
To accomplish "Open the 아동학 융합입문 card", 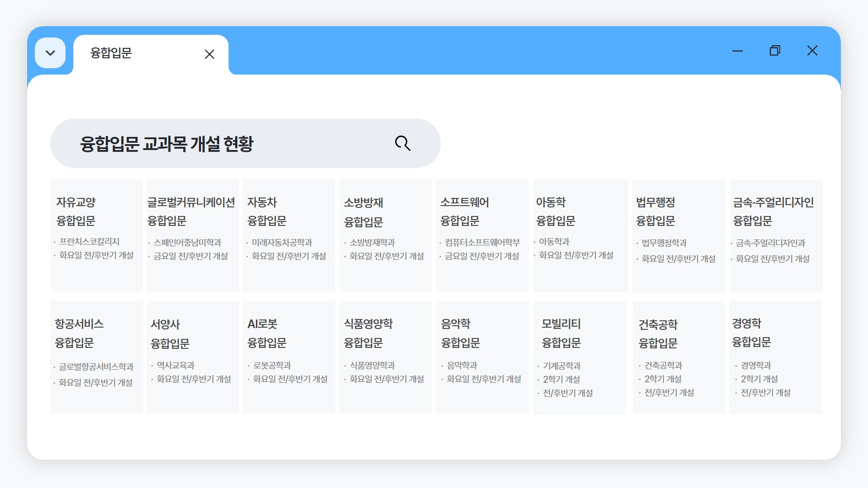I will point(580,235).
